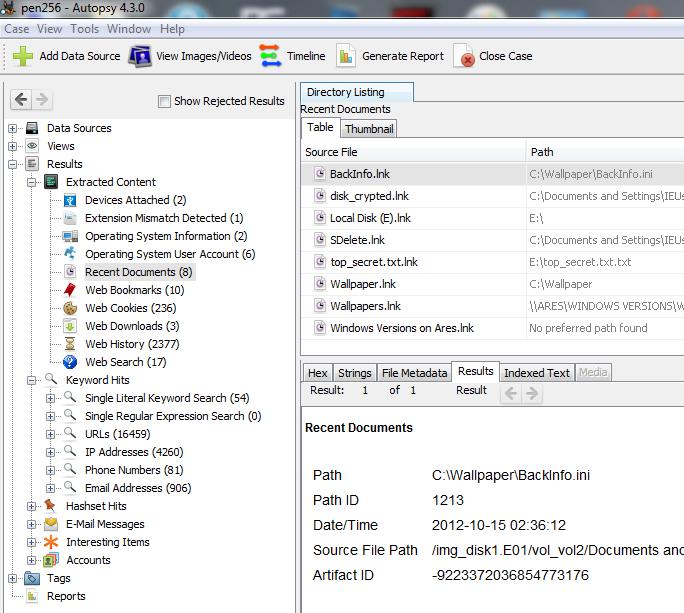Image resolution: width=684 pixels, height=613 pixels.
Task: Expand the Tags node
Action: pos(13,578)
